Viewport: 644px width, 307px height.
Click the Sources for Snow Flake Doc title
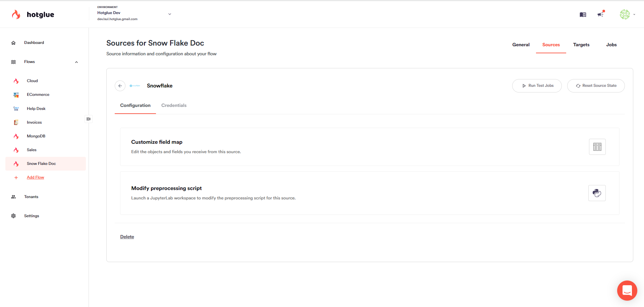tap(155, 43)
